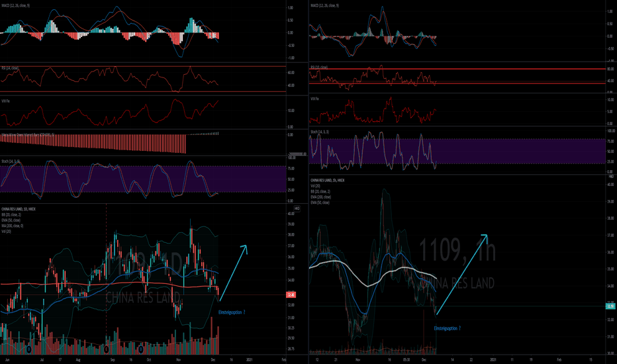Viewport: 617px width, 364px height.
Task: Select BB (20, close, 2) on 1D chart
Action: [x=11, y=215]
